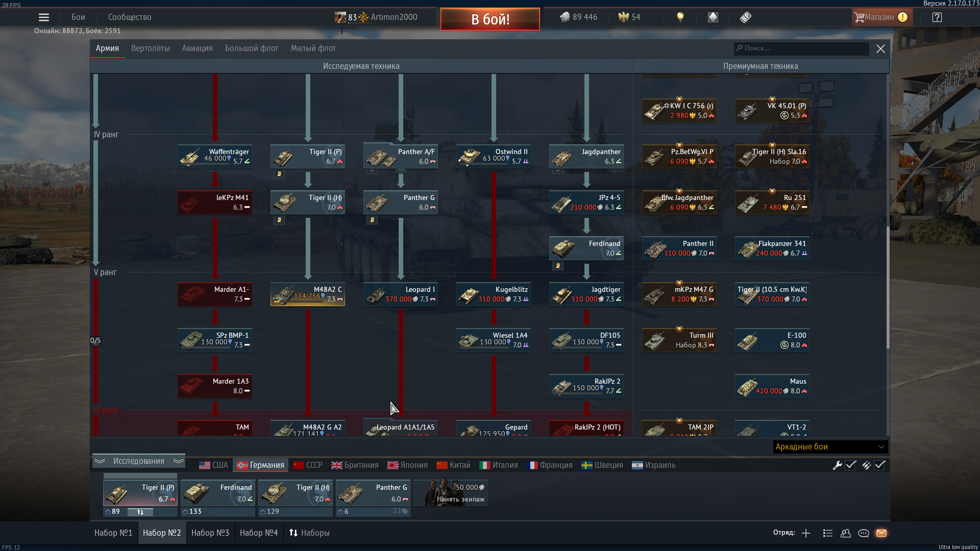Viewport: 980px width, 551px height.
Task: Click crew badge under tree Tiger II (P)
Action: click(279, 174)
